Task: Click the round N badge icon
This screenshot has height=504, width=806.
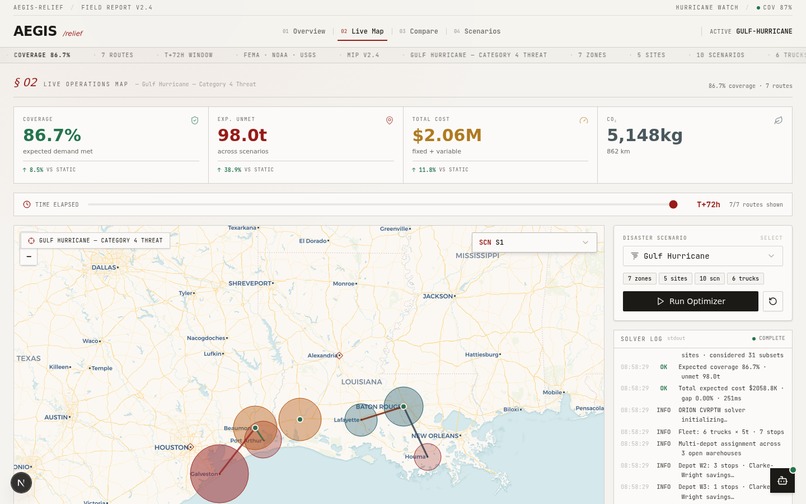Action: [21, 483]
